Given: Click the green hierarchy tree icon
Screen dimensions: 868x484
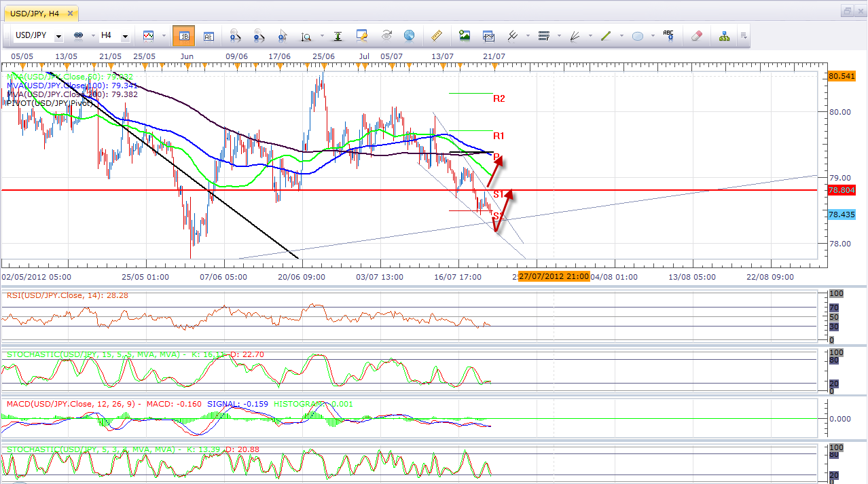Looking at the screenshot, I should pyautogui.click(x=724, y=35).
